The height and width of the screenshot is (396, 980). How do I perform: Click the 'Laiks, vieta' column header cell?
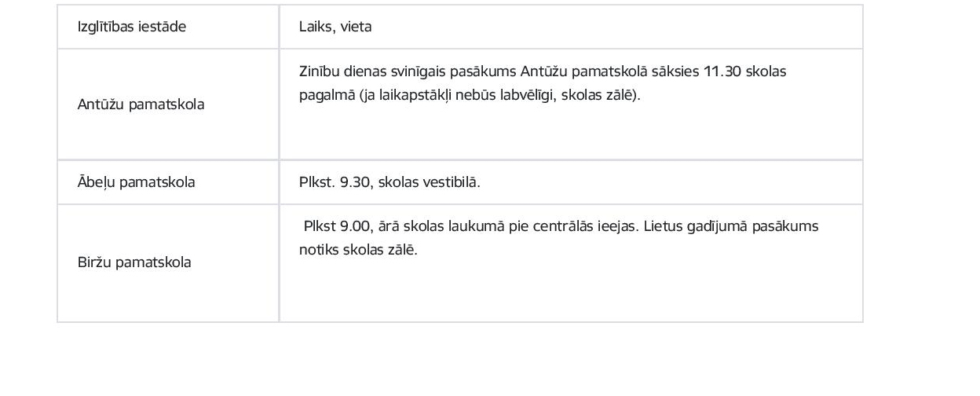click(335, 27)
